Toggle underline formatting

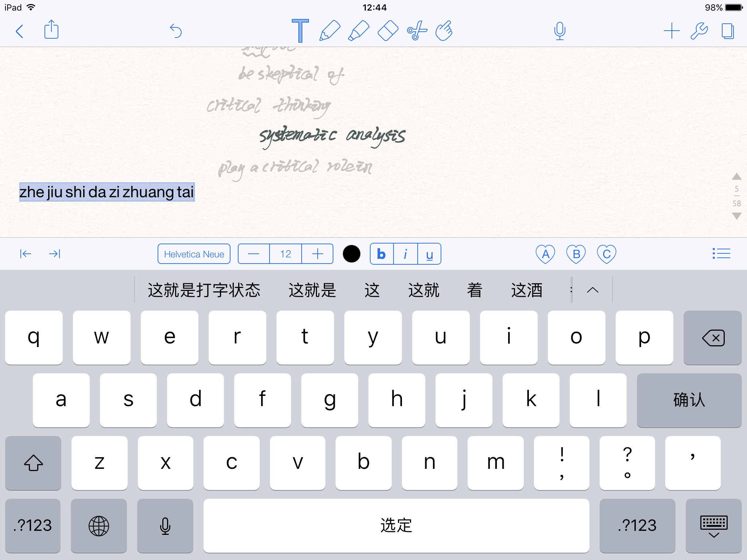pos(429,253)
